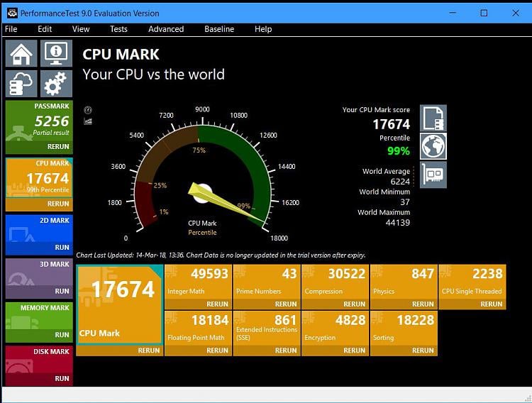Open the Tests menu

pyautogui.click(x=118, y=29)
